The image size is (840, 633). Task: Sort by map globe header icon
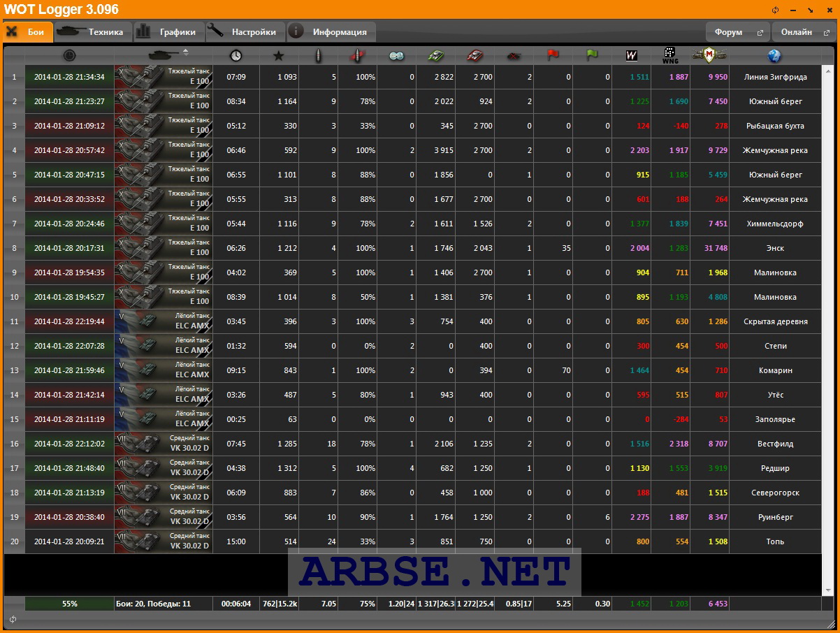point(774,55)
